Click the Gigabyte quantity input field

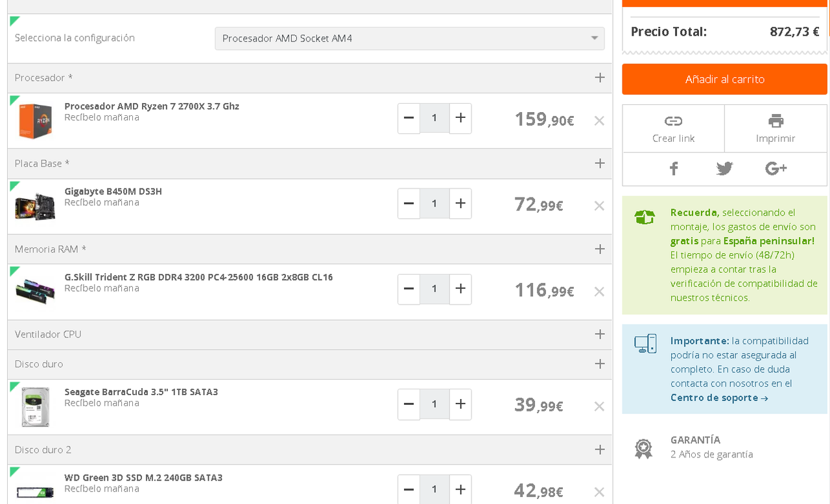(x=434, y=203)
